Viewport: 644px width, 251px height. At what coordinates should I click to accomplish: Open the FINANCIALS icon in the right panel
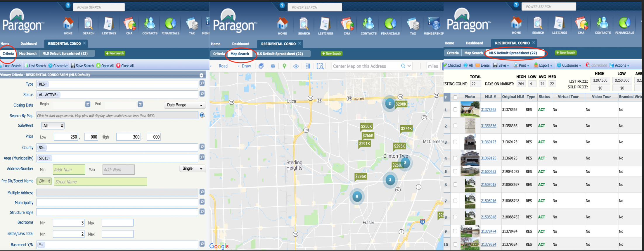coord(624,25)
